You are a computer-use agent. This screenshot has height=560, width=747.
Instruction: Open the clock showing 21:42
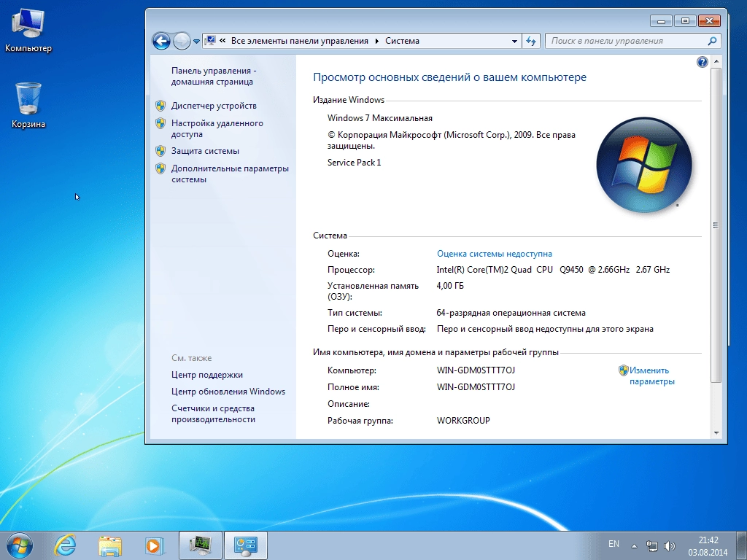[708, 546]
